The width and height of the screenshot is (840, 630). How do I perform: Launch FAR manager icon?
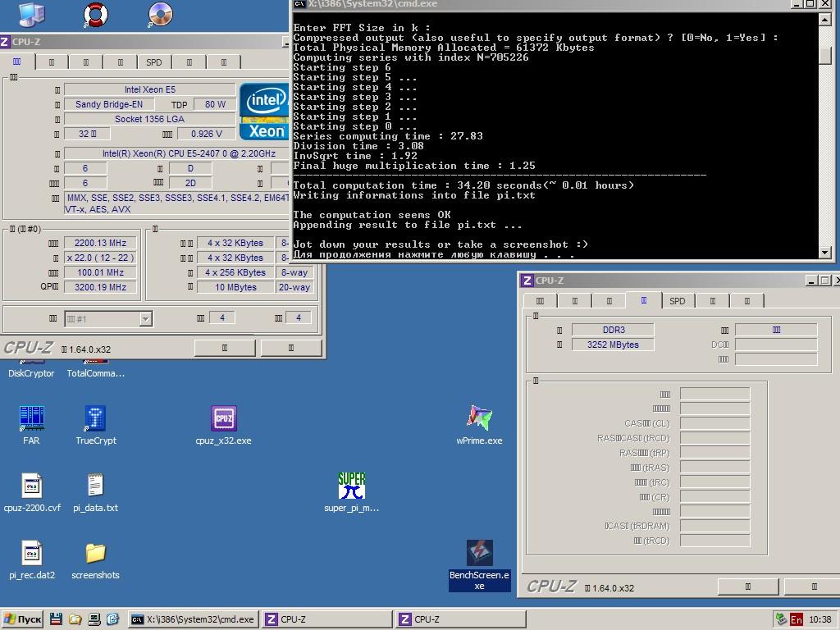coord(31,425)
